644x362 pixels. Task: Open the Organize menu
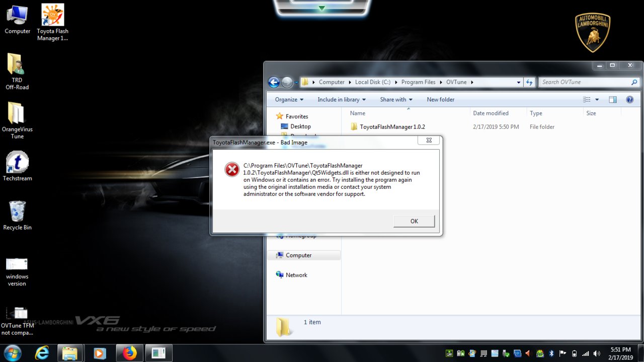(289, 100)
